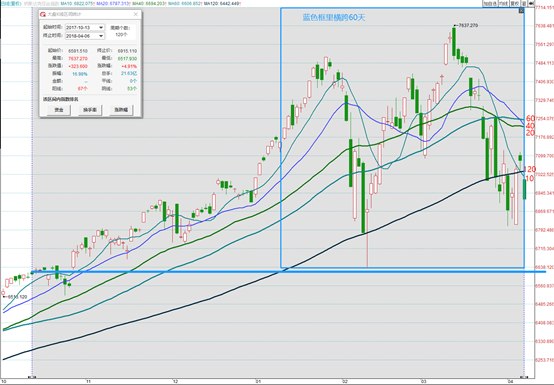Click the MA10 indicator label in header

click(x=77, y=3)
